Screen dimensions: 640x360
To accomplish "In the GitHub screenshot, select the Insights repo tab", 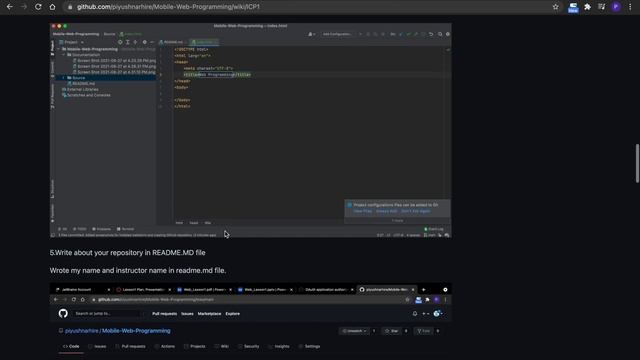I will pyautogui.click(x=279, y=347).
